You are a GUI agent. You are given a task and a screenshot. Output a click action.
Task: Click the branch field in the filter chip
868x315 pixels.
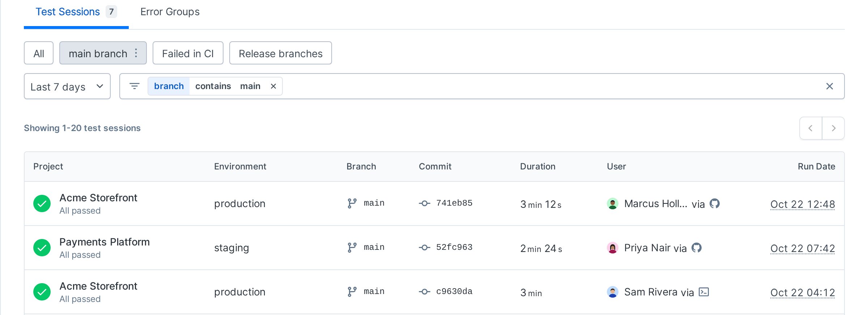169,86
